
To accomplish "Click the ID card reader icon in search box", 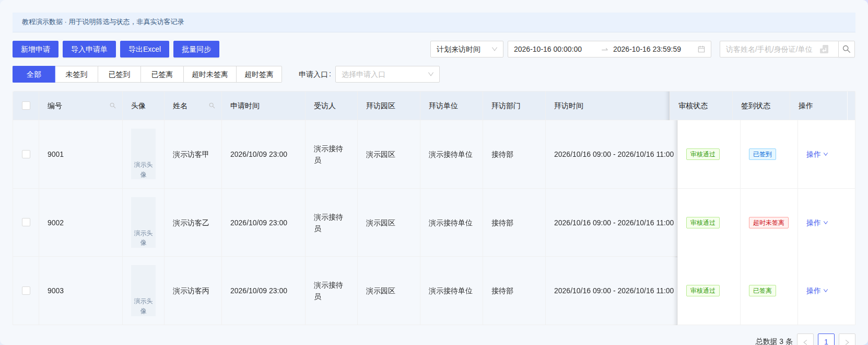I will point(824,49).
